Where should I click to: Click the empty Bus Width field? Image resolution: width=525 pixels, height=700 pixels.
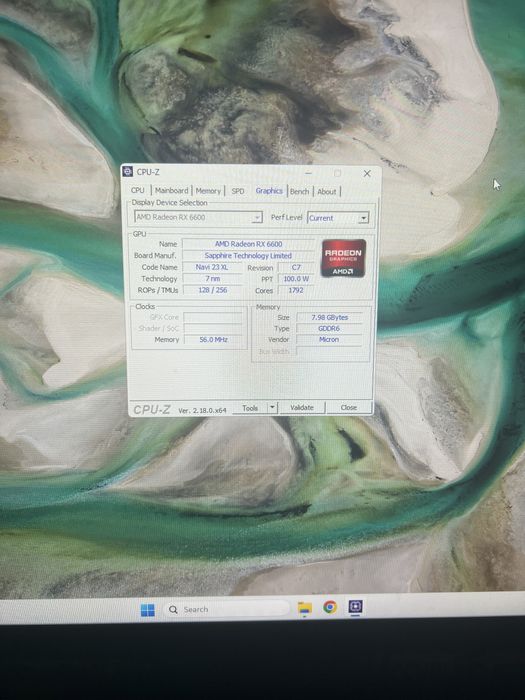[329, 352]
